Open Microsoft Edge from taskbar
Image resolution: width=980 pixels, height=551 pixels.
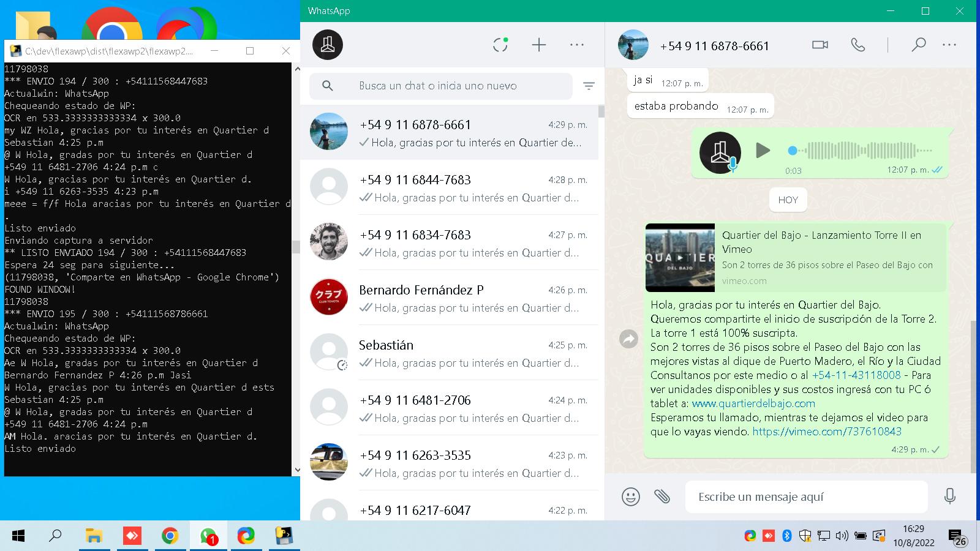pyautogui.click(x=246, y=536)
